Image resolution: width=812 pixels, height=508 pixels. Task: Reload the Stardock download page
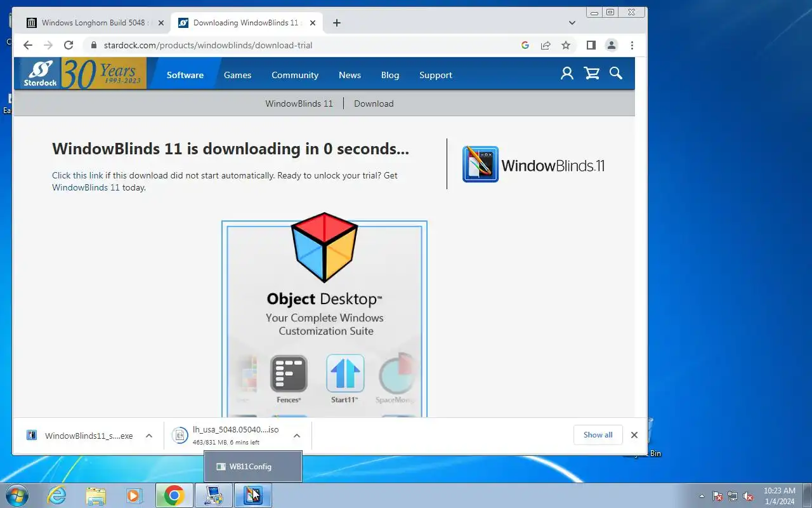(x=69, y=45)
